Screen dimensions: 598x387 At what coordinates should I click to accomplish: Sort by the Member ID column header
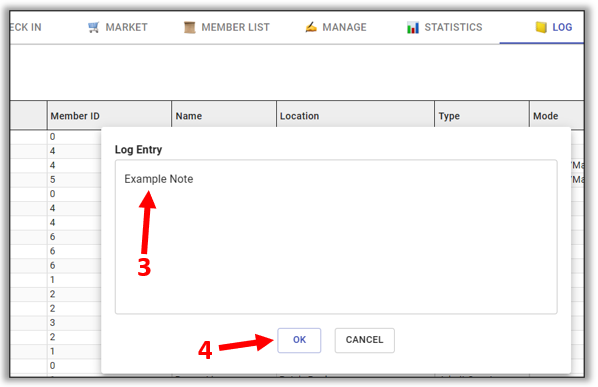pos(109,116)
